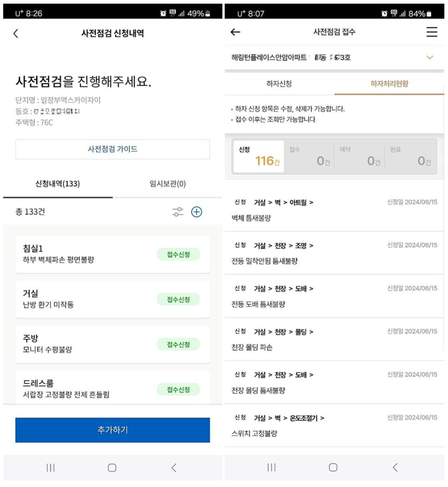Image resolution: width=448 pixels, height=487 pixels.
Task: Tap the circled plus add icon
Action: tap(197, 212)
